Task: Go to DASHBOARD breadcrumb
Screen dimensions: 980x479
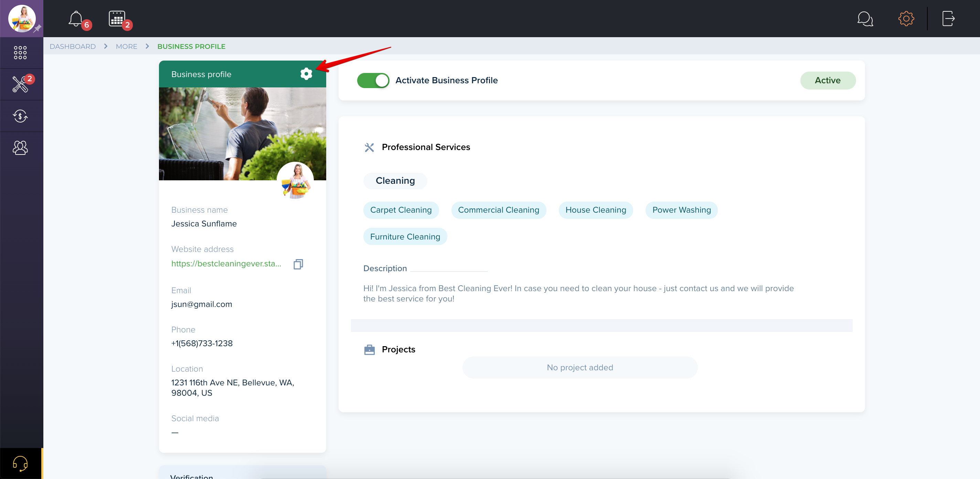Action: tap(73, 46)
